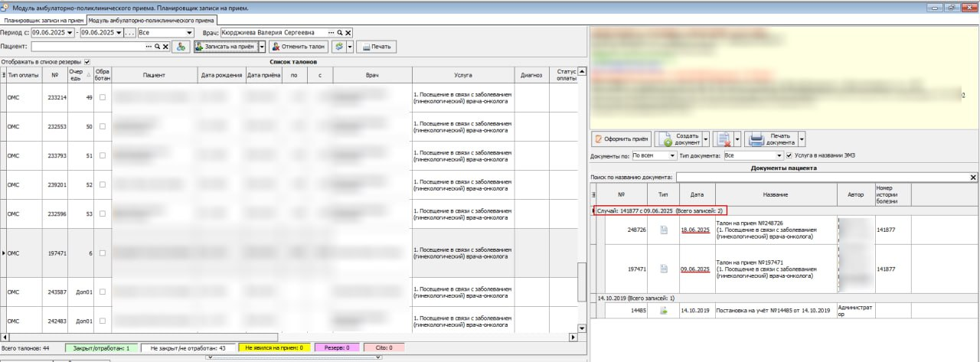Clear the Пациент field with the X icon
Screen dimensions: 980x362
pyautogui.click(x=165, y=47)
